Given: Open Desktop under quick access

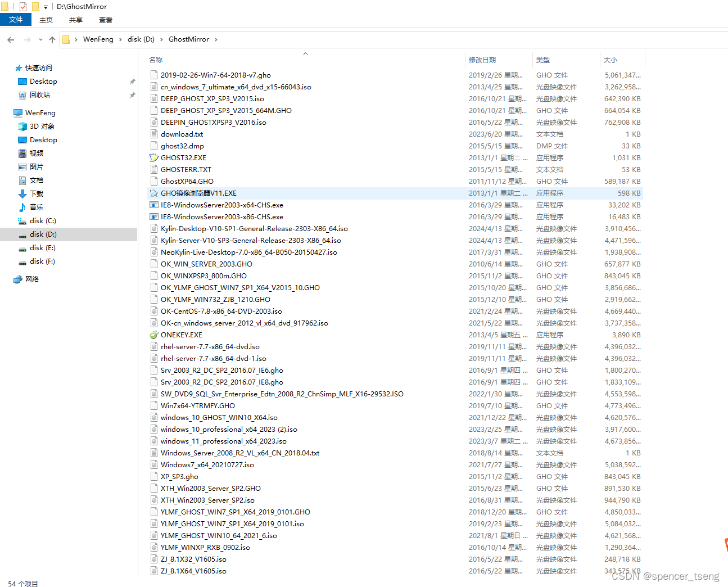Looking at the screenshot, I should [43, 82].
